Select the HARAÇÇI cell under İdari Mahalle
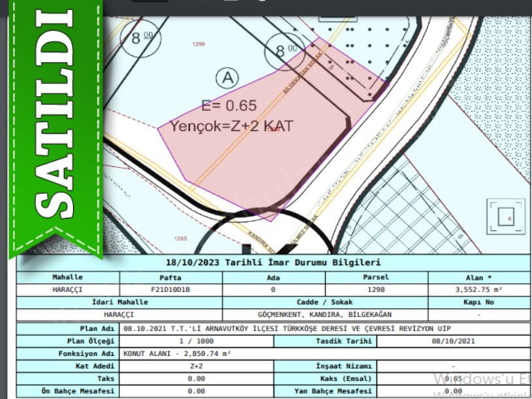This screenshot has width=532, height=399. coord(119,314)
